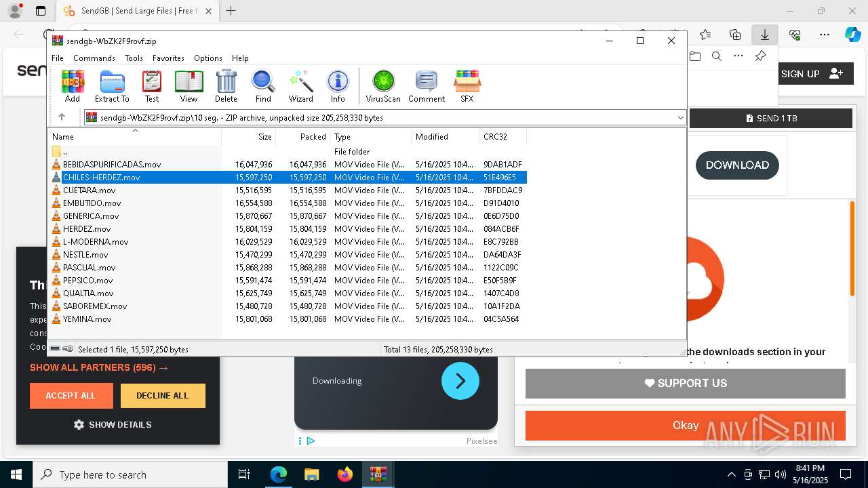868x488 pixels.
Task: Click SIGN UP in the browser page
Action: point(812,74)
